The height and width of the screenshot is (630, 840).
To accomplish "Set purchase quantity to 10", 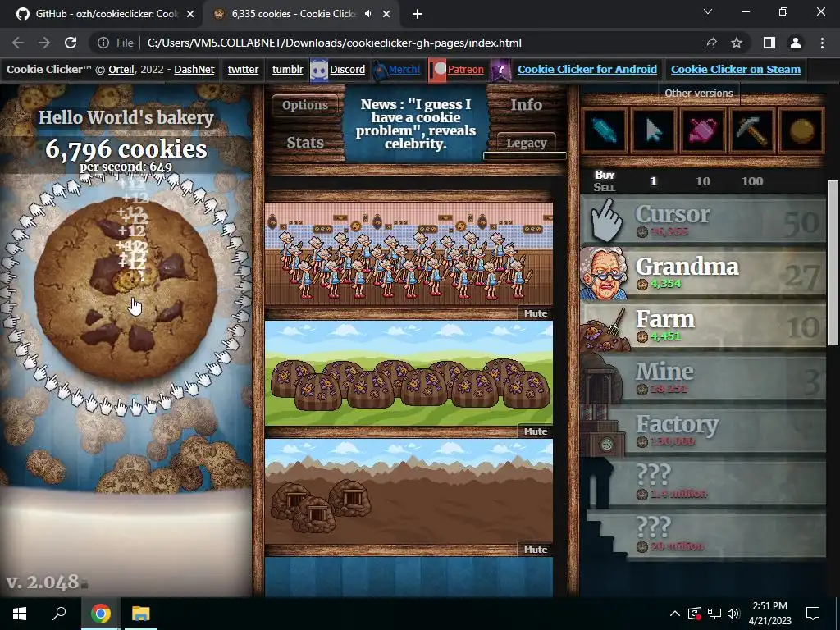I will click(x=703, y=181).
